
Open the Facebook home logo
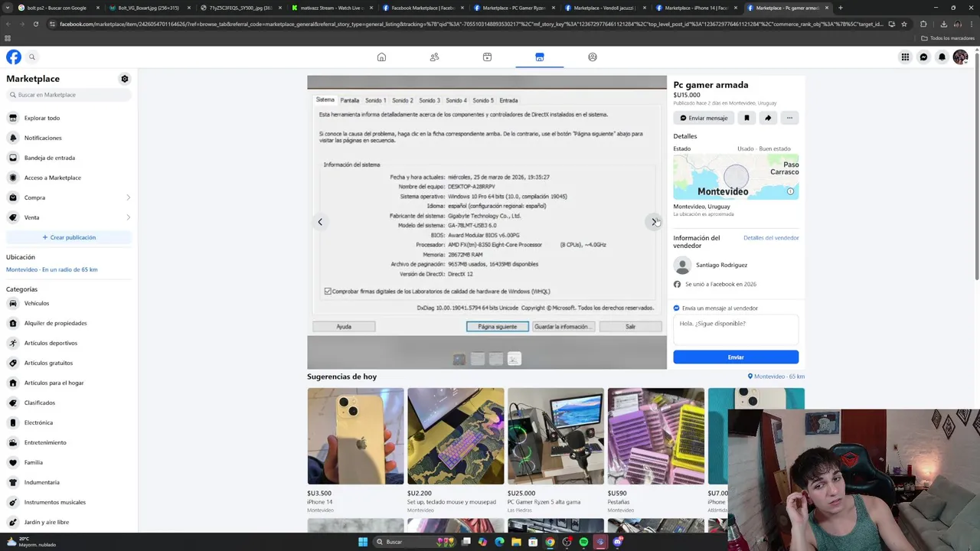click(14, 57)
